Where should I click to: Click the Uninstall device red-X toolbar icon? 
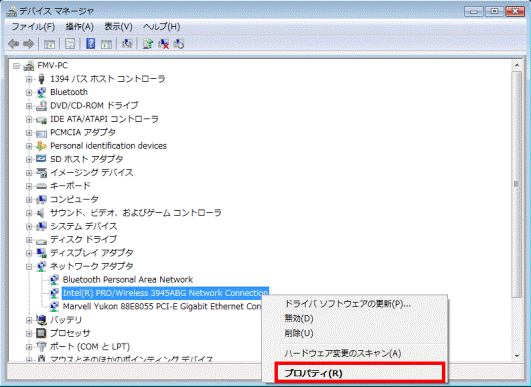[x=164, y=44]
